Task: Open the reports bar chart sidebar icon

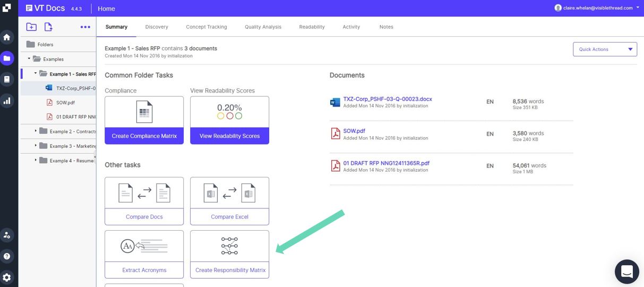Action: click(7, 100)
